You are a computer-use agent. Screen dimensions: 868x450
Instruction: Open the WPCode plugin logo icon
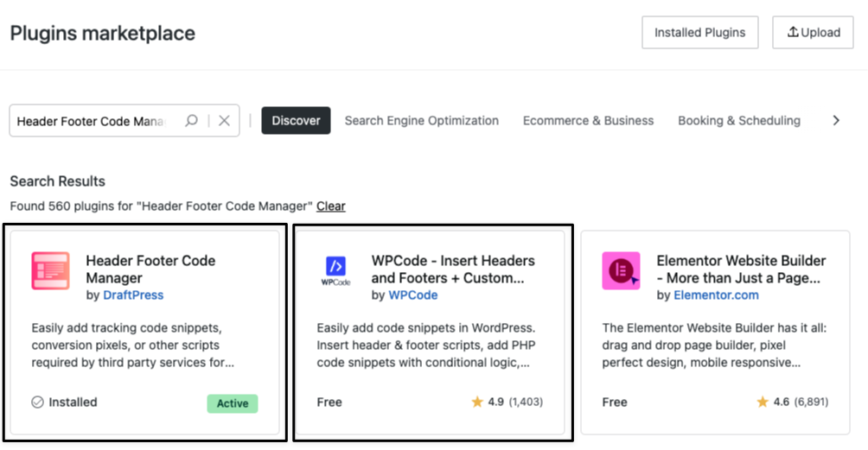336,270
